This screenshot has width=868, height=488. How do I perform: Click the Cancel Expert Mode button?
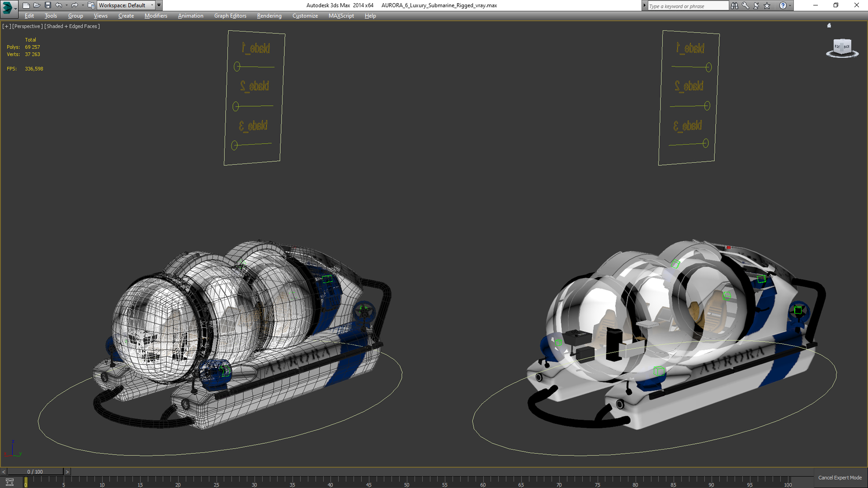[840, 478]
